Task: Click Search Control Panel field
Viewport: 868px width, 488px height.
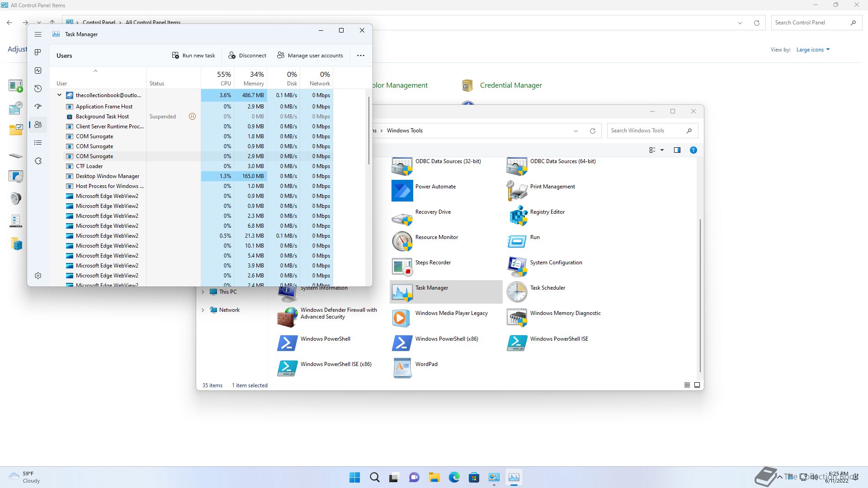Action: [816, 23]
